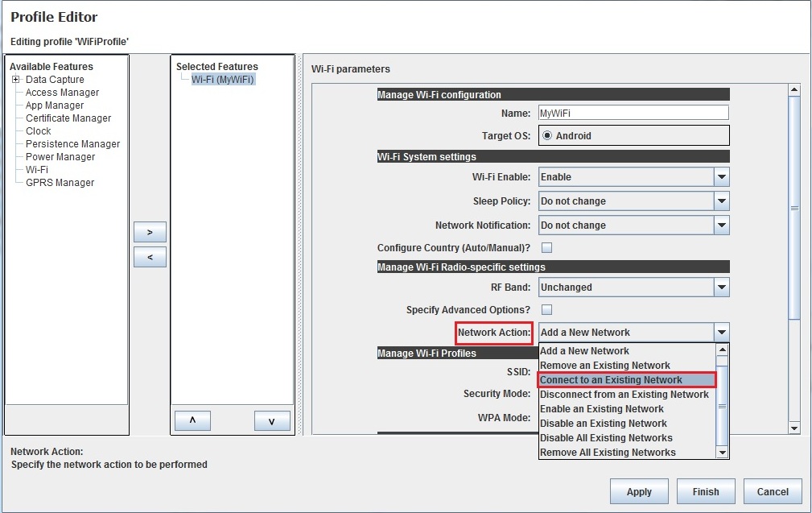Click the Apply button
Image resolution: width=812 pixels, height=513 pixels.
tap(639, 491)
